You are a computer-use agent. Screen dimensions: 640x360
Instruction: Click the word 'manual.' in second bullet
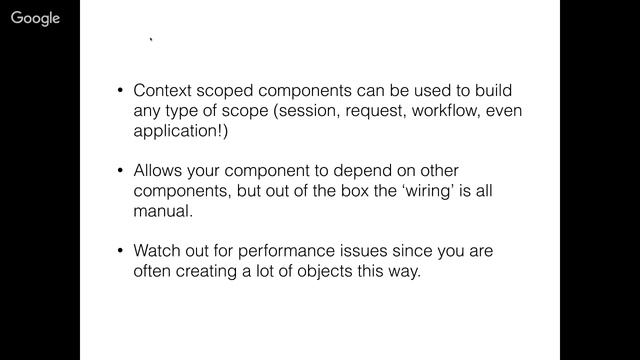163,211
